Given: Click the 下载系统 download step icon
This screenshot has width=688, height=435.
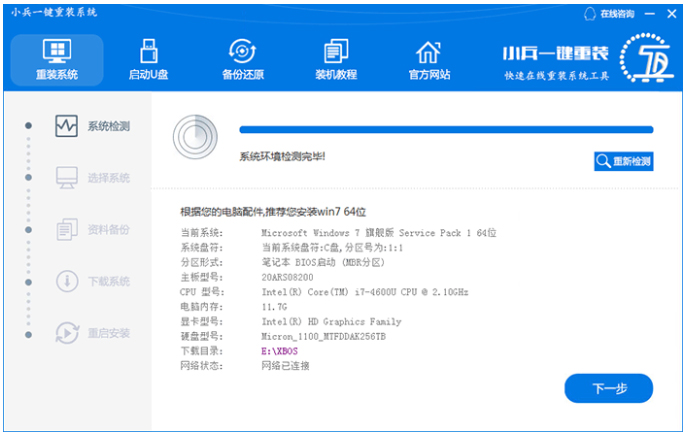Looking at the screenshot, I should 67,281.
